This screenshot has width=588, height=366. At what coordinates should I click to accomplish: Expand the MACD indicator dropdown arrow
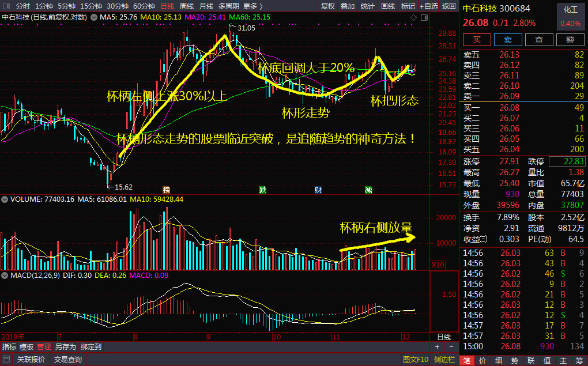tap(5, 276)
